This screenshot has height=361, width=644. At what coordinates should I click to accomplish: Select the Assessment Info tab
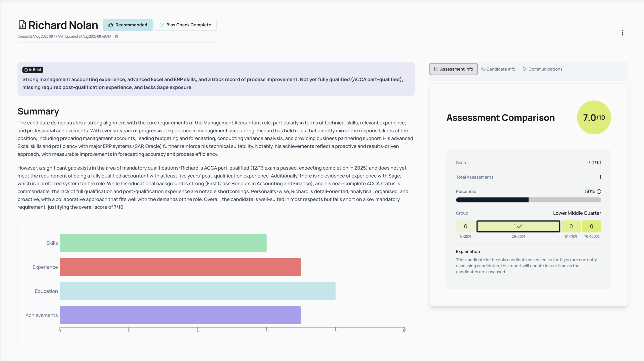coord(453,69)
